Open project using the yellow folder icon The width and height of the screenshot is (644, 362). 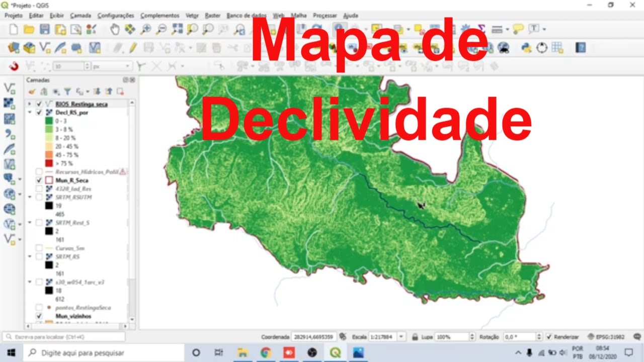point(29,29)
